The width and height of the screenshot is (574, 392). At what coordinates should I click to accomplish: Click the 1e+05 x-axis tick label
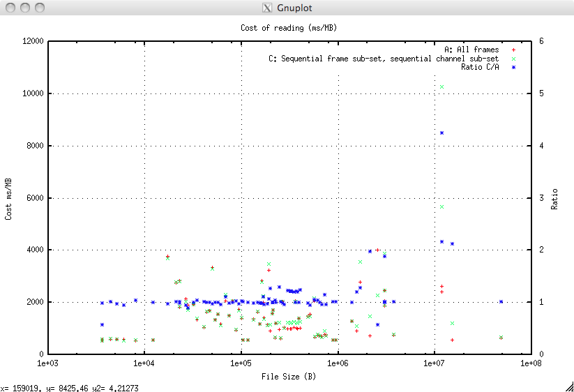pos(241,363)
